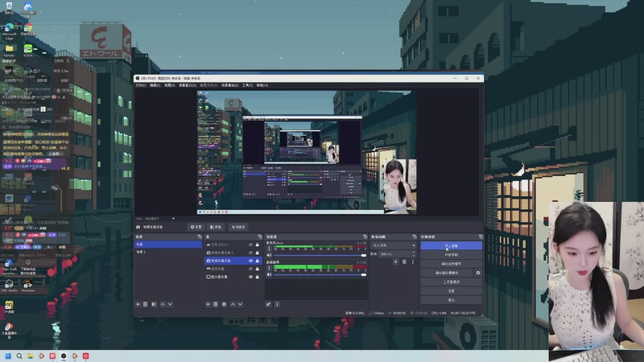Increase transition duration with up stepper
This screenshot has width=644, height=362.
tap(414, 253)
